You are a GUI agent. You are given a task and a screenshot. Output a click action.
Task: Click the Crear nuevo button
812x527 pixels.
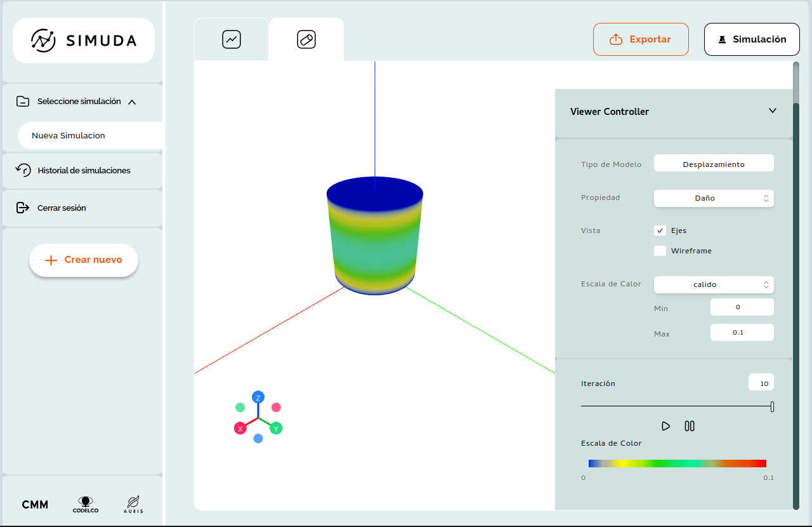tap(84, 260)
